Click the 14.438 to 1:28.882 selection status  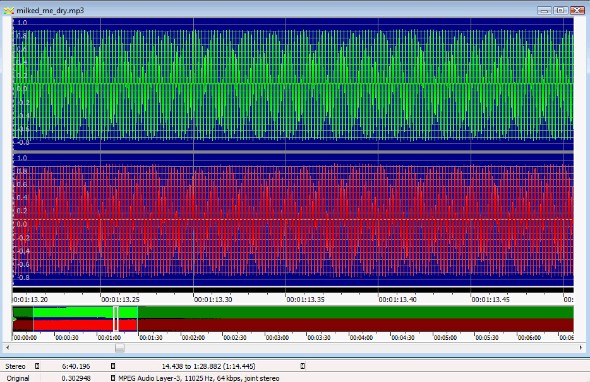click(x=208, y=366)
